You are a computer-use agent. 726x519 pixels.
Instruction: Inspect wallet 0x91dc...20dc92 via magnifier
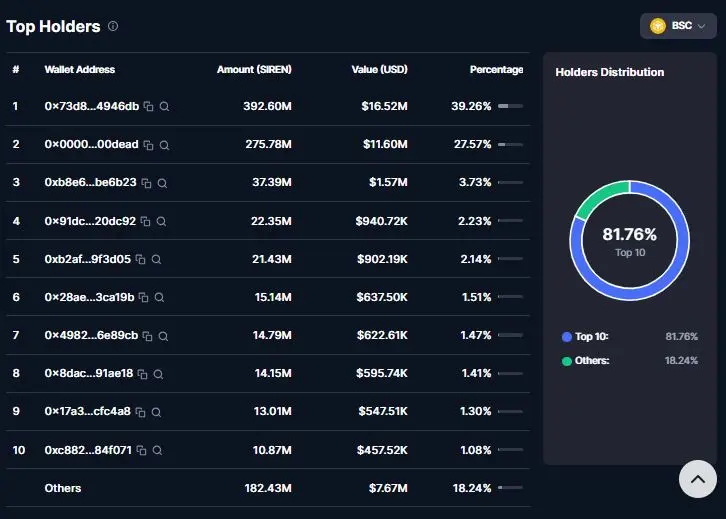point(161,221)
